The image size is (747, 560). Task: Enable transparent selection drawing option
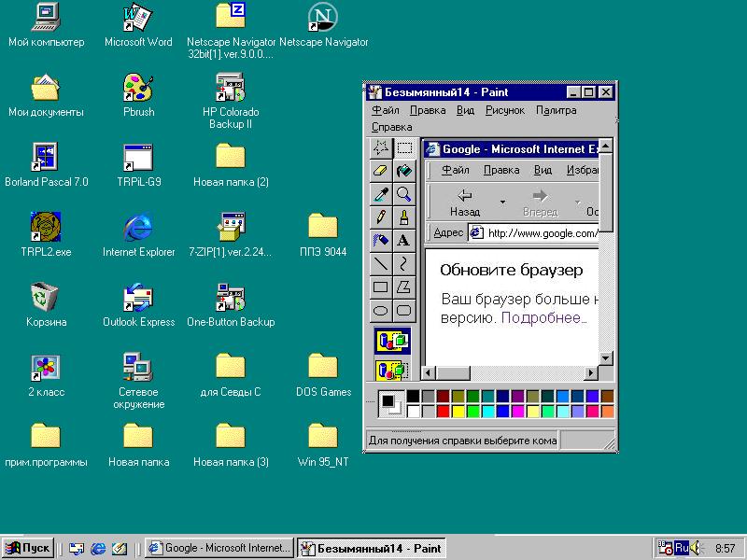tap(393, 370)
